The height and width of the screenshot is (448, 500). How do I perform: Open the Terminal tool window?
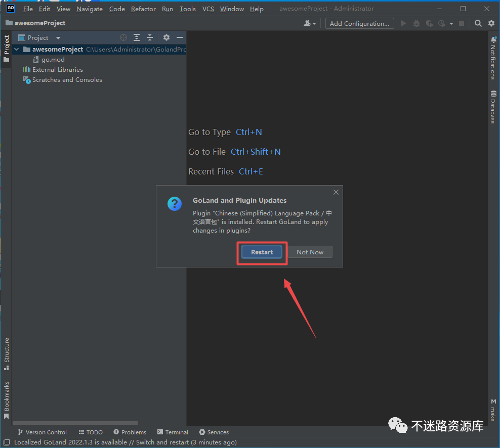click(x=173, y=432)
